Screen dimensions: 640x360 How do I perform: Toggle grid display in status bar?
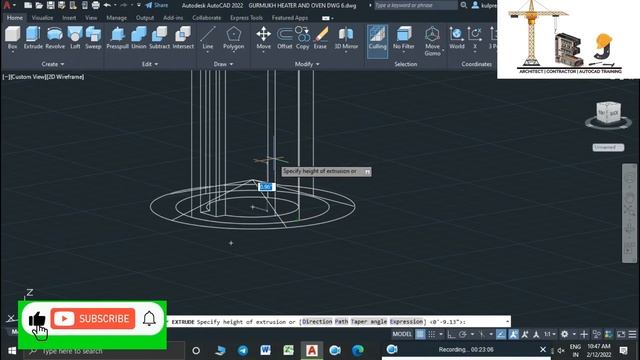click(420, 334)
